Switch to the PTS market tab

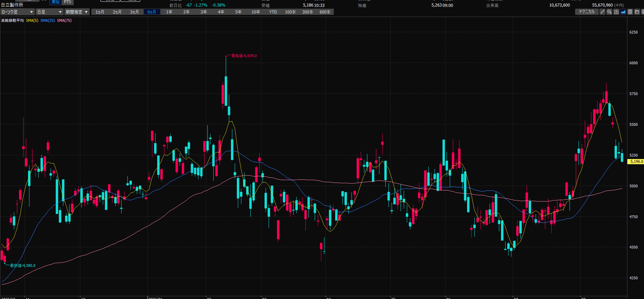pyautogui.click(x=67, y=2)
